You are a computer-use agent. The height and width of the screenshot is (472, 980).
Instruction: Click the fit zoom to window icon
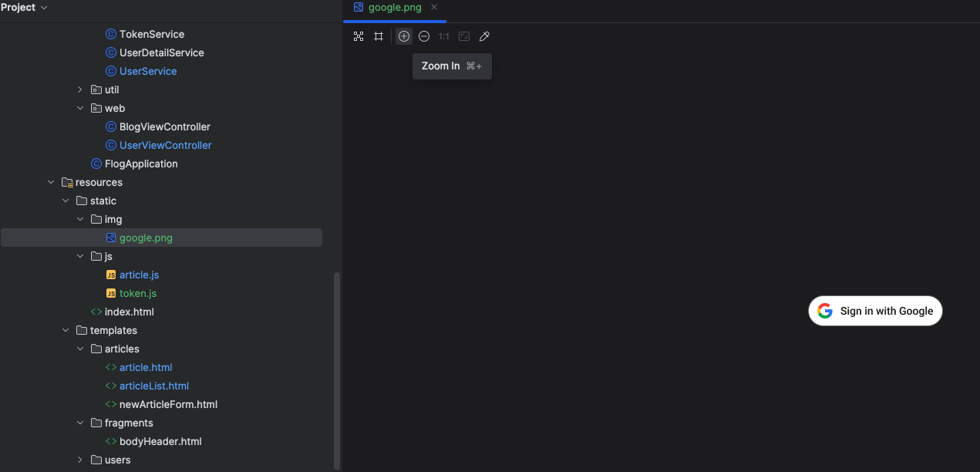(464, 36)
